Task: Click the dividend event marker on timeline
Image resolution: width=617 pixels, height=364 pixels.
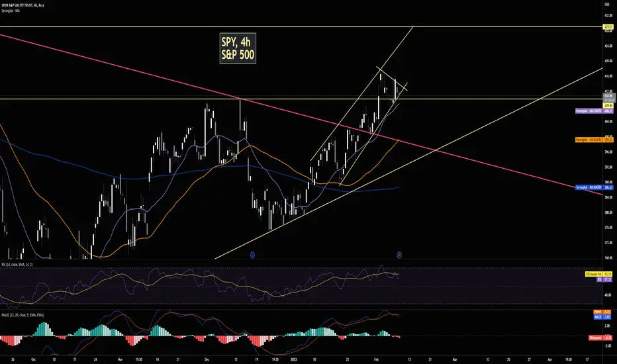Action: [x=252, y=255]
